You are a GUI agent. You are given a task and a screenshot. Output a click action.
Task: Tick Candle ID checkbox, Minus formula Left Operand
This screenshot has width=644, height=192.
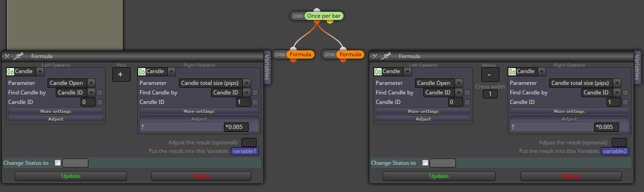tap(467, 102)
